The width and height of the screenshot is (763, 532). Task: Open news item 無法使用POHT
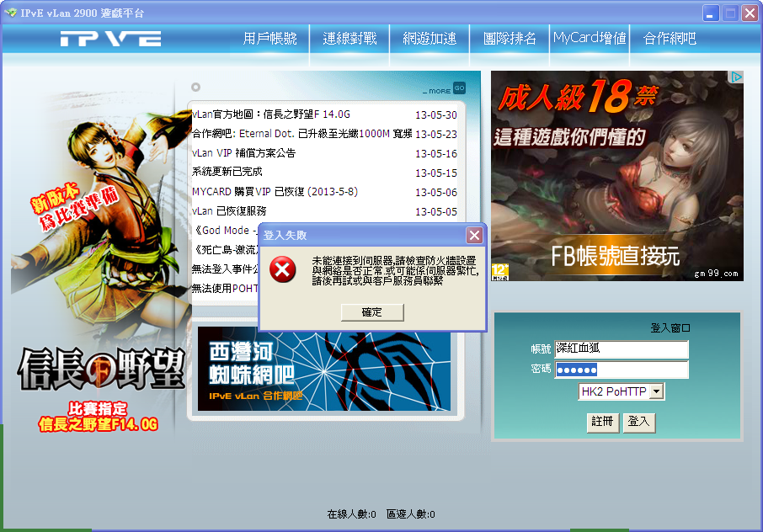coord(225,289)
